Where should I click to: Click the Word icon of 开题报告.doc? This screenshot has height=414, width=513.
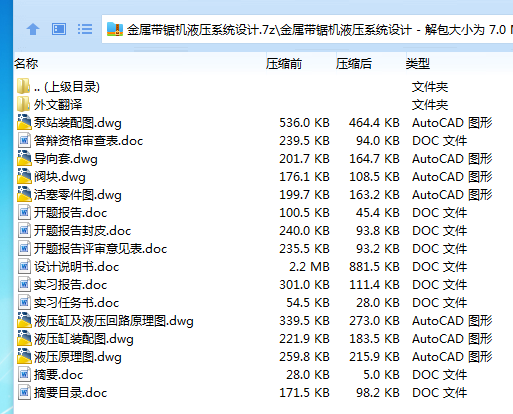24,212
